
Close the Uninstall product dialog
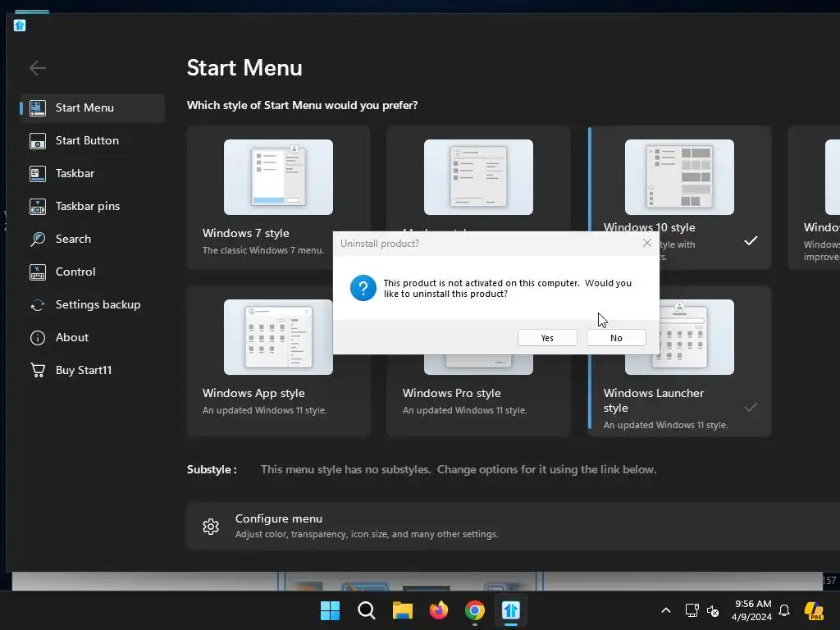coord(647,243)
